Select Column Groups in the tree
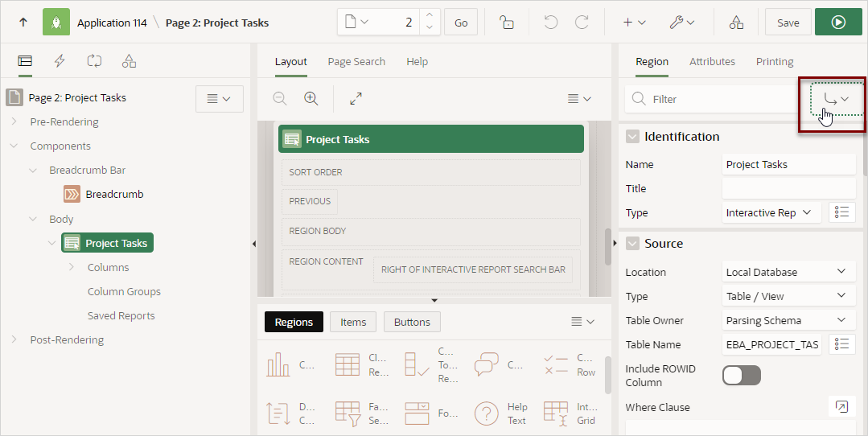Viewport: 868px width, 436px height. (x=124, y=291)
